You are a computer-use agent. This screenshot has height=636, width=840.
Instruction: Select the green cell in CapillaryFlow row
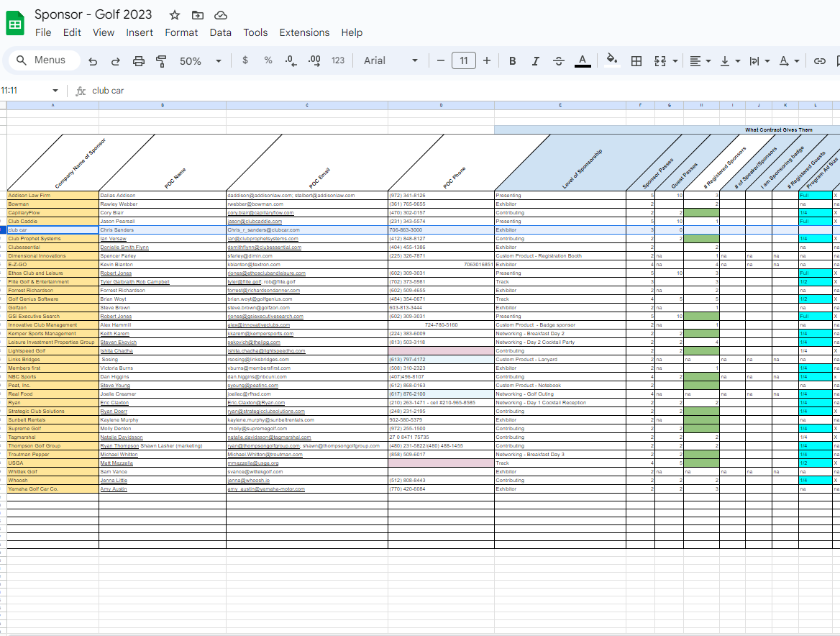[701, 213]
